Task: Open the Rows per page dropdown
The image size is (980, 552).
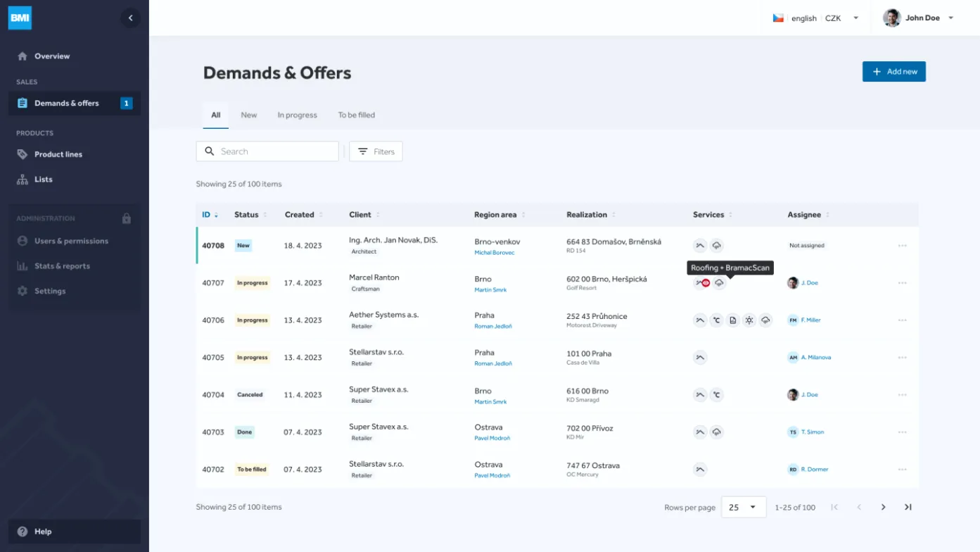Action: pos(743,507)
